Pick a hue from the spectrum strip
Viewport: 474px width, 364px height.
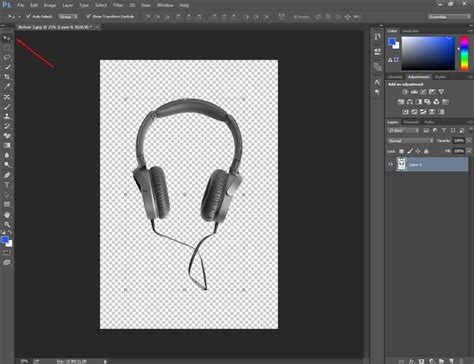pyautogui.click(x=464, y=53)
